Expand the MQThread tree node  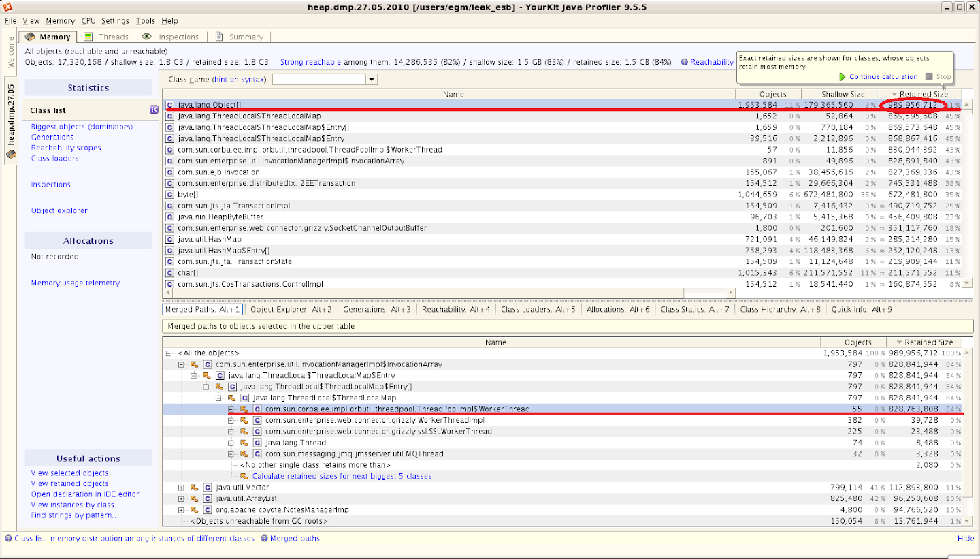pyautogui.click(x=231, y=454)
